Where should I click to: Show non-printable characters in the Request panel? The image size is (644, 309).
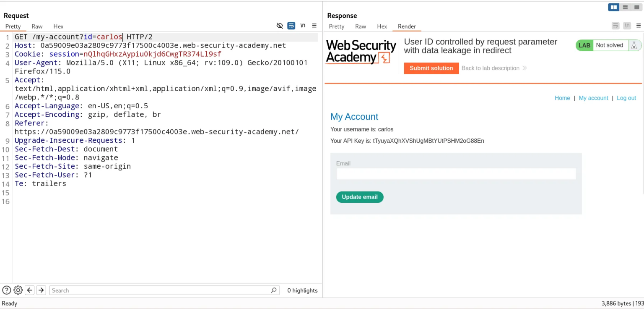point(303,26)
